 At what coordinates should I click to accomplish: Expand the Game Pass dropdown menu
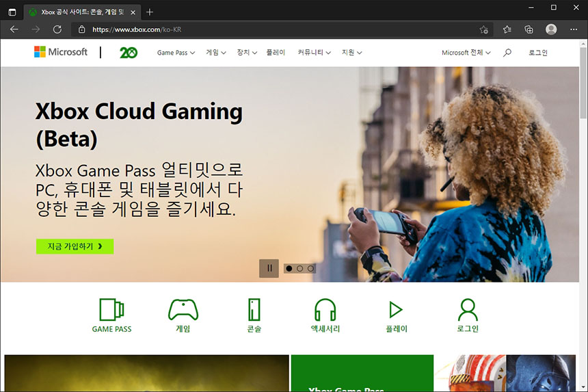[176, 53]
